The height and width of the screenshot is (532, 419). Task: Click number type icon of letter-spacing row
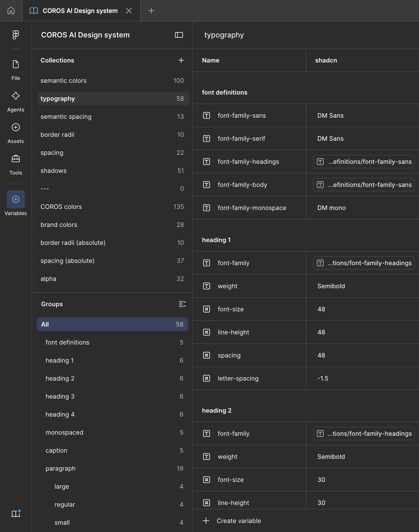pos(207,378)
